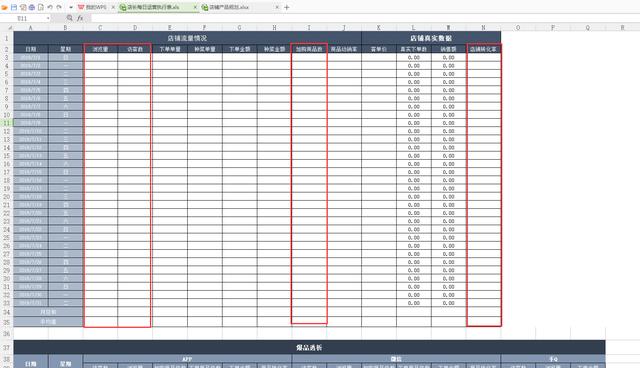Close the active xls document tab

pos(195,7)
